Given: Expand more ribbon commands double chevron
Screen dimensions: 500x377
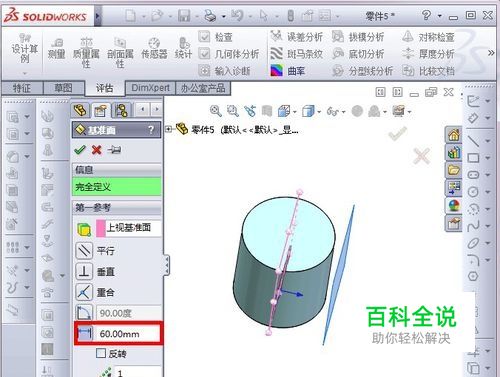Looking at the screenshot, I should click(491, 53).
